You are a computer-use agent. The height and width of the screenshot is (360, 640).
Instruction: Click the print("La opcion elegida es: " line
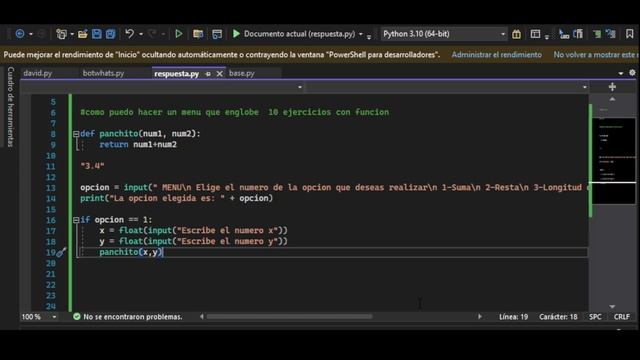(176, 198)
